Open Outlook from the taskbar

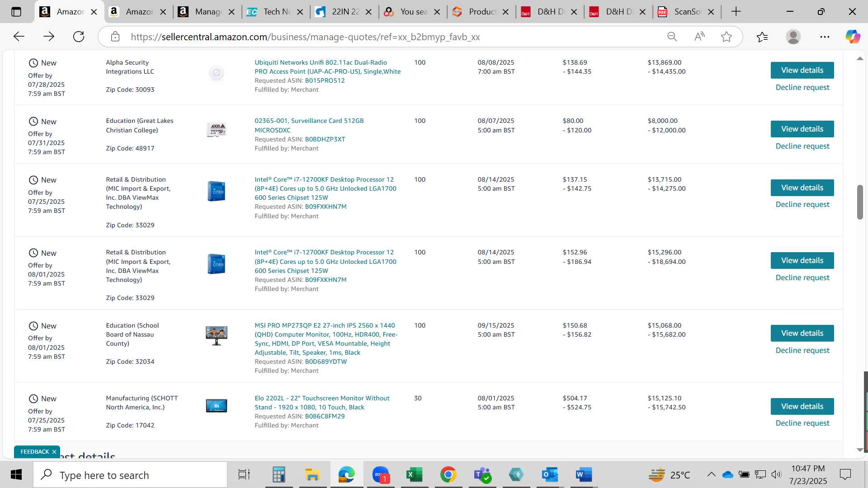[x=550, y=474]
